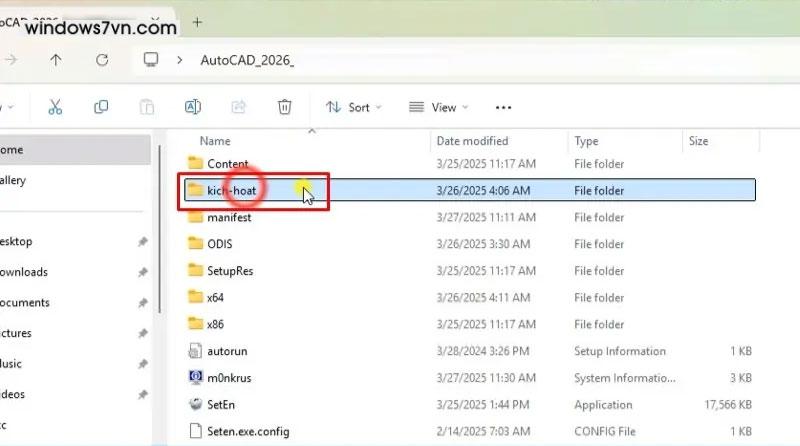800x446 pixels.
Task: Open the Sort dropdown menu
Action: [348, 107]
